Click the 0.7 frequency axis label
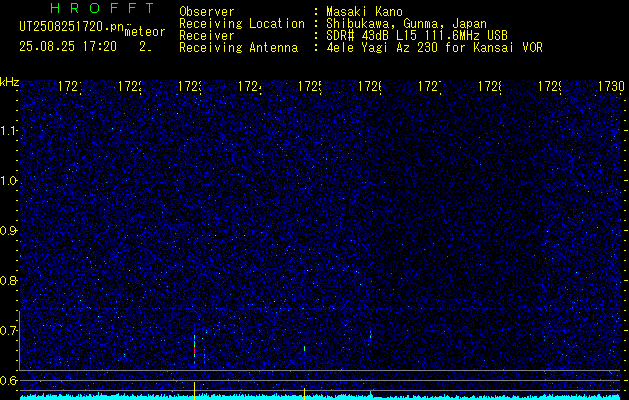Image resolution: width=629 pixels, height=400 pixels. coord(8,331)
